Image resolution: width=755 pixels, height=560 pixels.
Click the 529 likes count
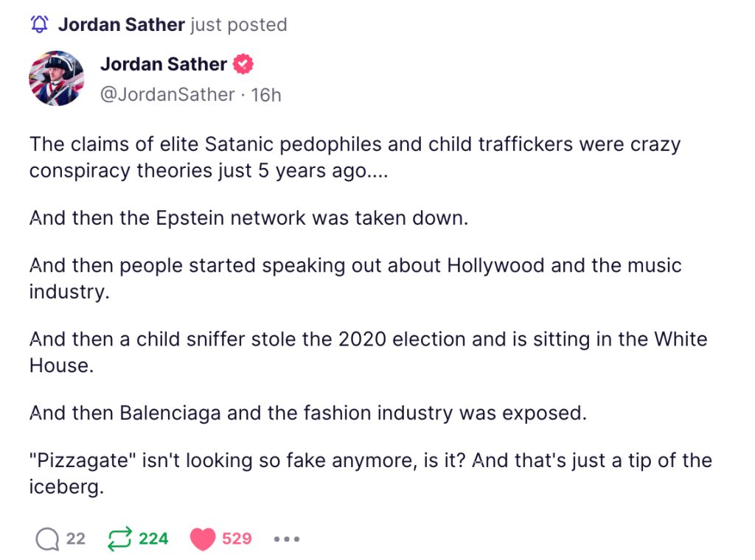pyautogui.click(x=237, y=539)
